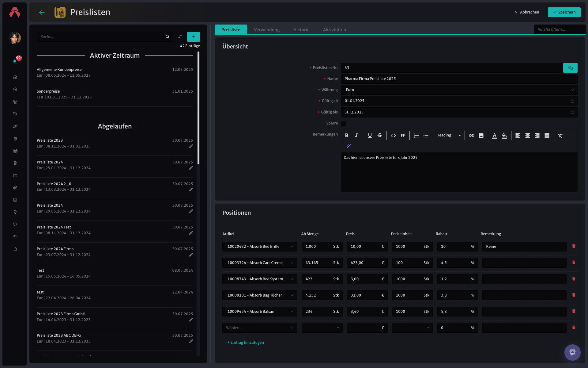Delete the Absorb Care Creme position

tap(574, 263)
